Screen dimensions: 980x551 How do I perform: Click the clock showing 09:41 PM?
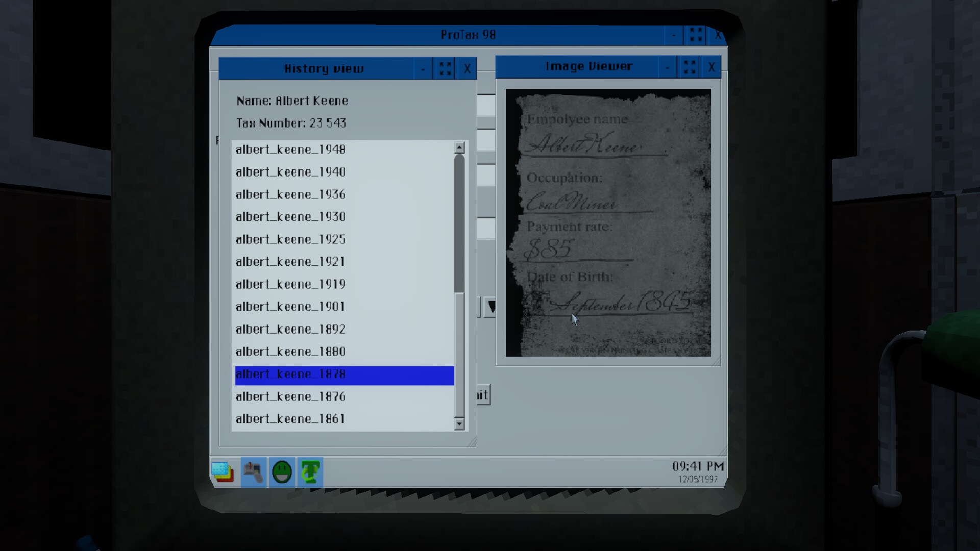coord(697,465)
